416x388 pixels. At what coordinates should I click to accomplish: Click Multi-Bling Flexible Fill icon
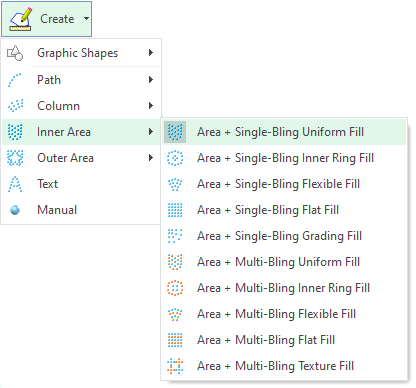click(175, 314)
